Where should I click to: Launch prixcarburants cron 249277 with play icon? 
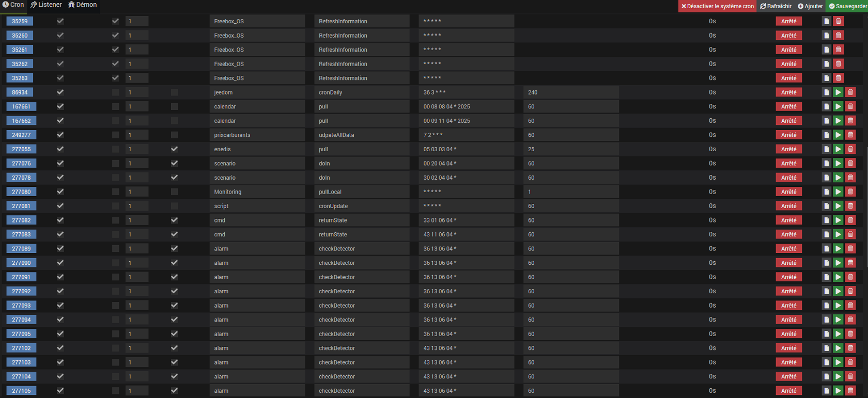[x=838, y=135]
